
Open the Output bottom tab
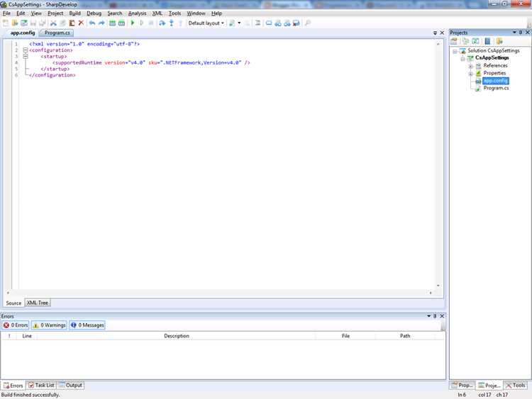coord(70,385)
